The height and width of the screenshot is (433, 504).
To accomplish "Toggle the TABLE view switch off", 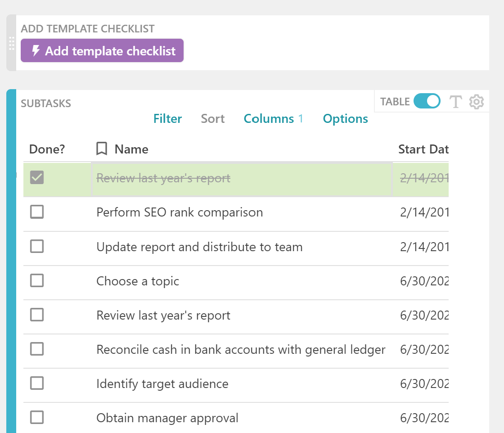I will (427, 102).
